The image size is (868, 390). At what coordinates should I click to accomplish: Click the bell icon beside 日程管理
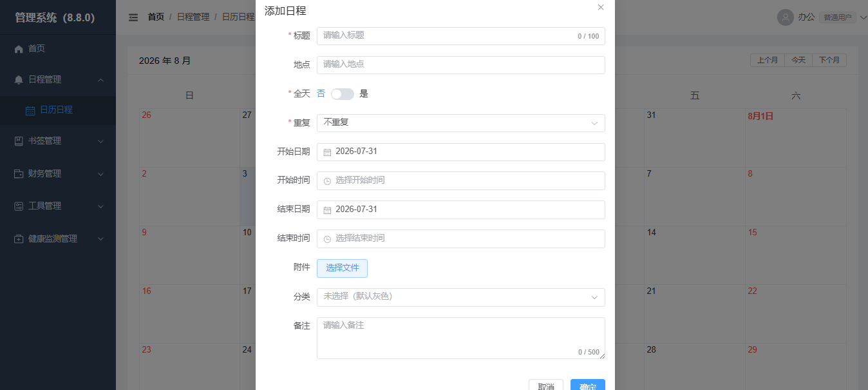pos(19,80)
